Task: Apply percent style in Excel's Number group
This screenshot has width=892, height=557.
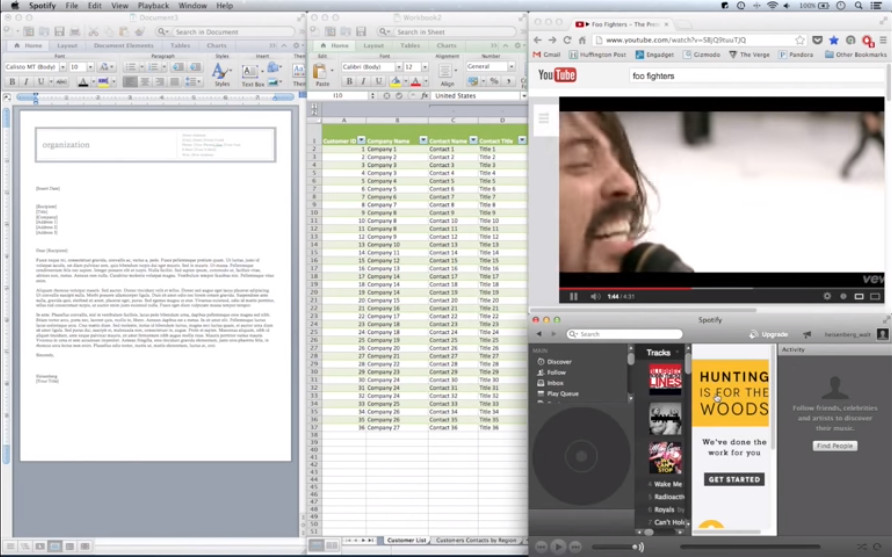Action: (494, 81)
